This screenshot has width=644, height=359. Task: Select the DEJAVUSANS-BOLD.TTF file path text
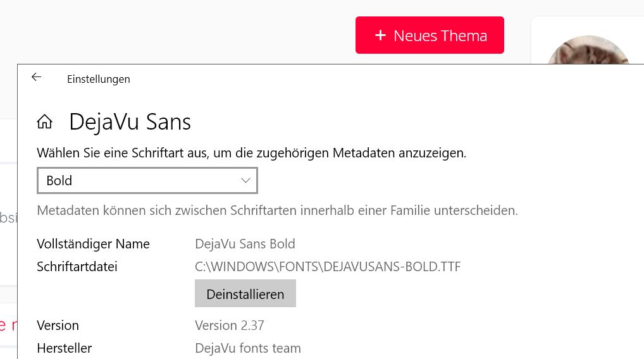[328, 267]
